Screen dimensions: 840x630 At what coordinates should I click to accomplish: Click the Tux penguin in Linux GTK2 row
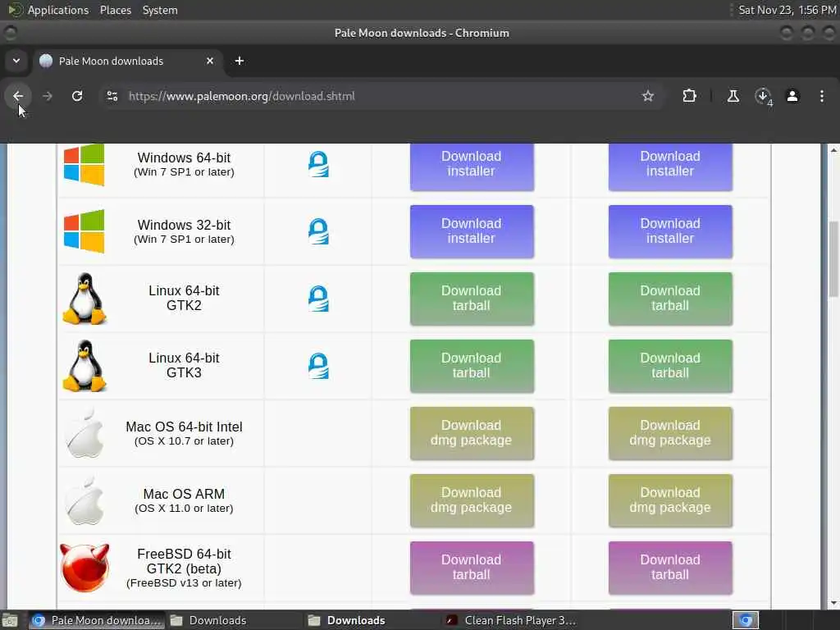pyautogui.click(x=84, y=299)
